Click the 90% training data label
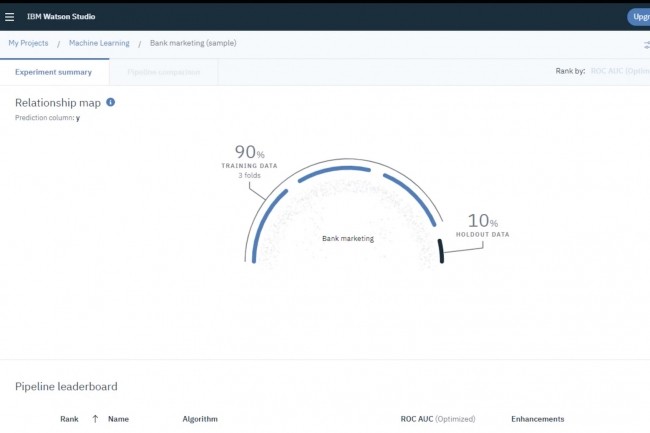 coord(249,157)
